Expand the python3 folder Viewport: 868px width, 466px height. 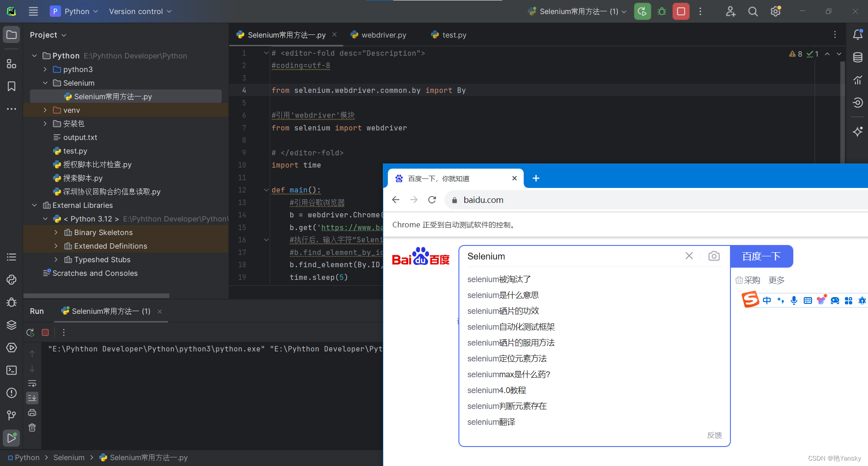point(45,69)
